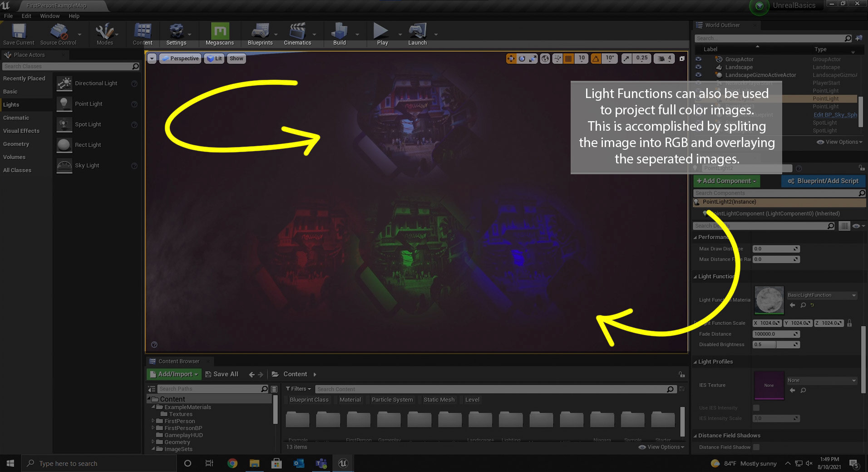Image resolution: width=868 pixels, height=472 pixels.
Task: Click Blueprint/Add Script button
Action: click(824, 181)
